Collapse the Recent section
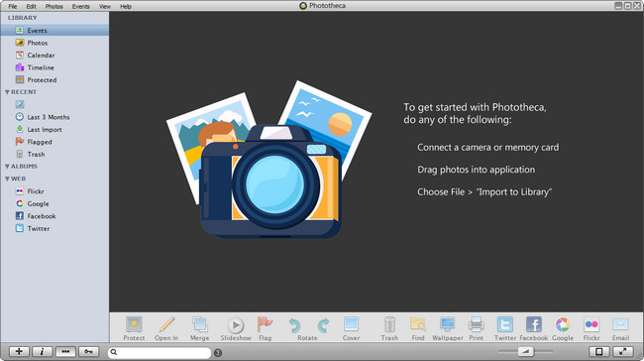Screen dimensions: 644x361 click(7, 92)
